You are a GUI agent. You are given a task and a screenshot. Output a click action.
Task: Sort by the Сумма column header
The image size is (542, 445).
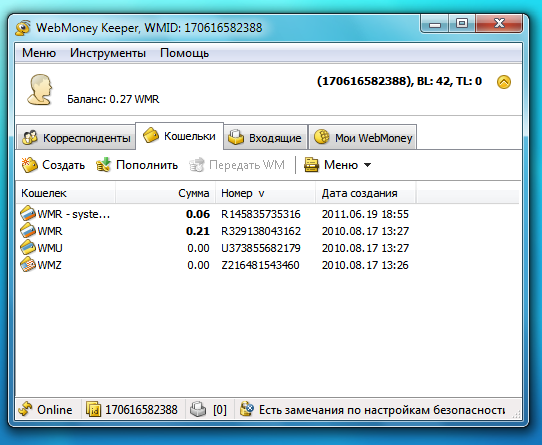tap(166, 193)
